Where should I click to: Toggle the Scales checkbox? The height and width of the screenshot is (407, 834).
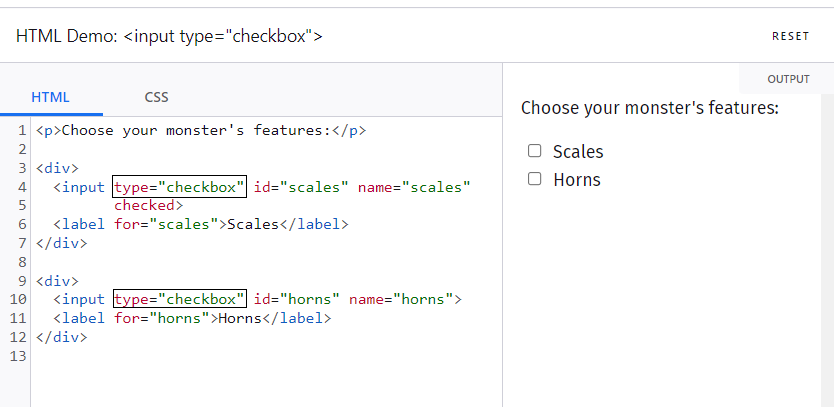coord(535,151)
